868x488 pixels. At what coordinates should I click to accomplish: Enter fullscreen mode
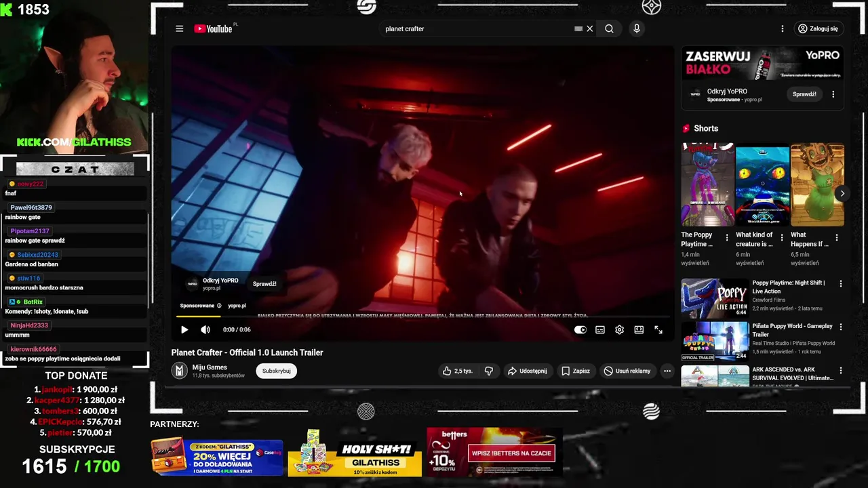click(658, 329)
